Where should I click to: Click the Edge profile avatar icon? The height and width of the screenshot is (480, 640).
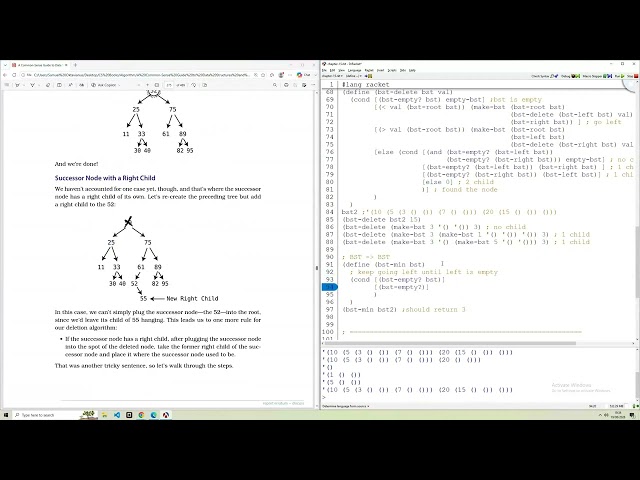281,75
